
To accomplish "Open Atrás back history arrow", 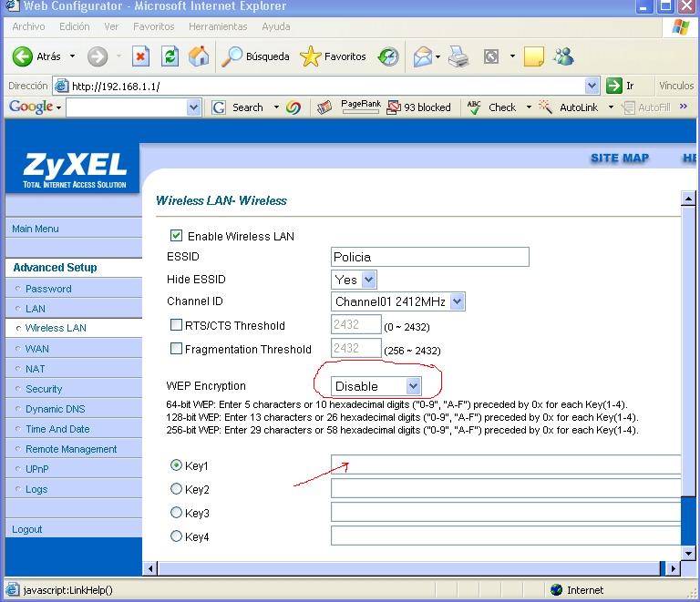I will click(72, 56).
